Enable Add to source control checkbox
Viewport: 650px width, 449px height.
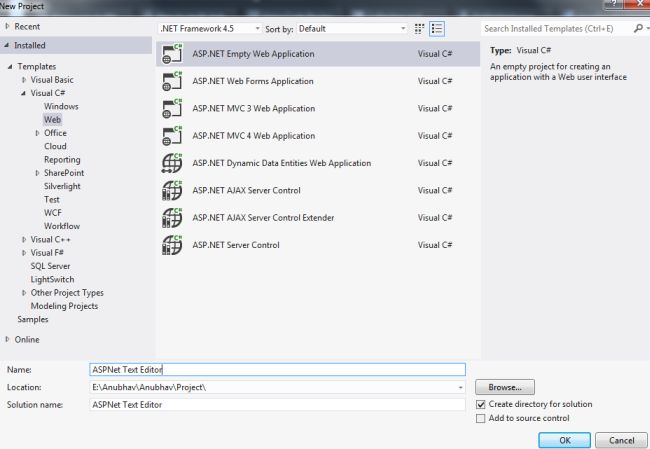point(480,418)
